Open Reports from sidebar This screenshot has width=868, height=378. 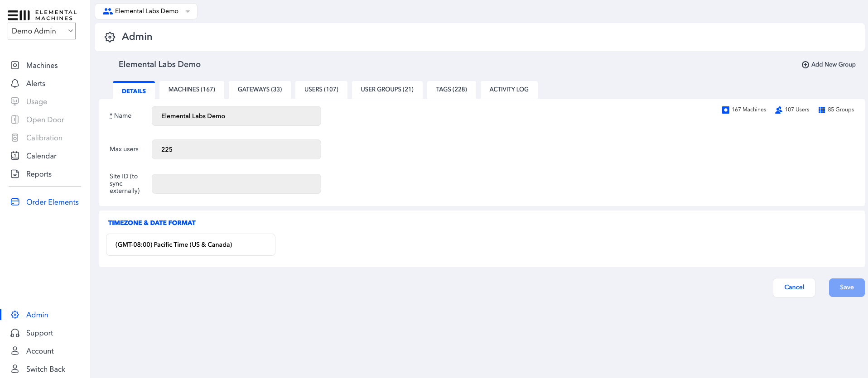click(39, 174)
